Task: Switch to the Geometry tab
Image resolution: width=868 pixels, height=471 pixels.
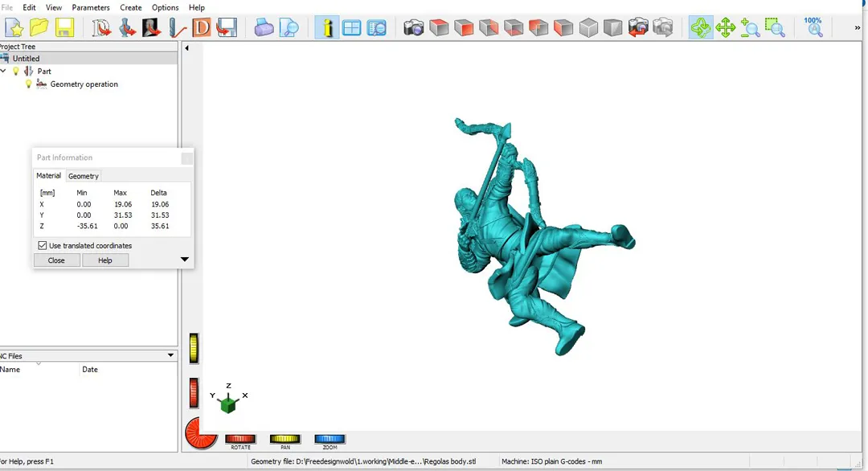Action: tap(84, 176)
